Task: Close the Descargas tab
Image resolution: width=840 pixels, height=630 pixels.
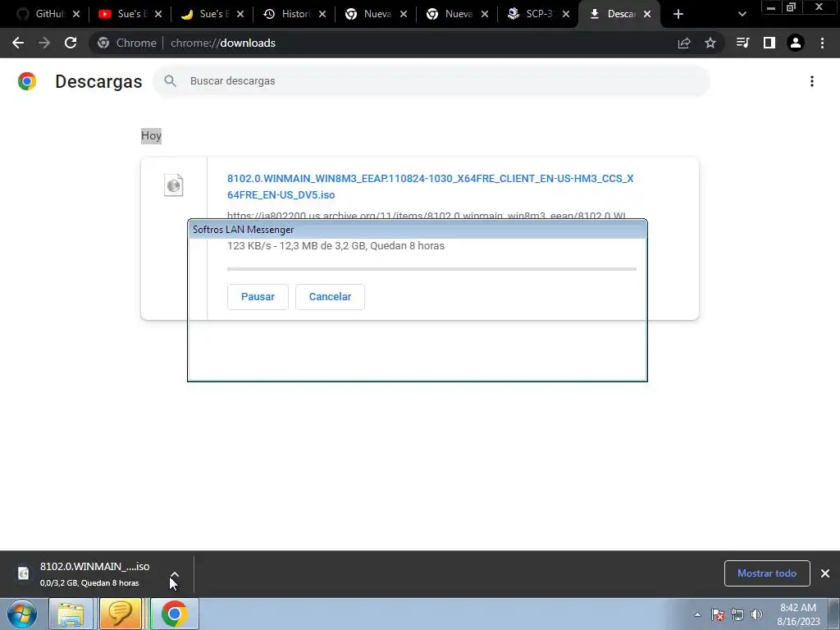Action: (647, 14)
